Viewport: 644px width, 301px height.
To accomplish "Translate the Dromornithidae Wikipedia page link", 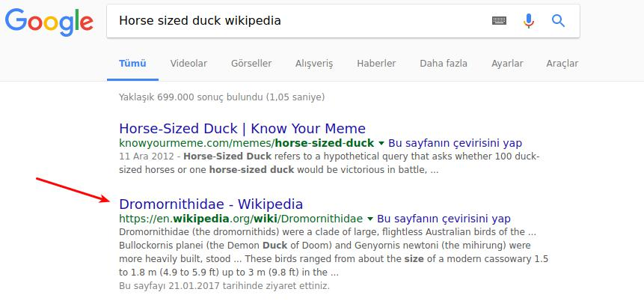I will click(444, 219).
